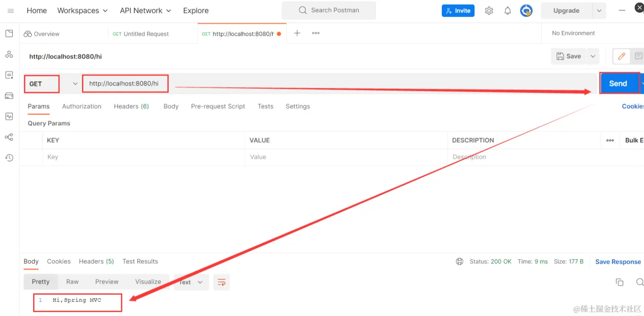Screen dimensions: 644x316
Task: Open the request Settings tab
Action: pos(298,106)
